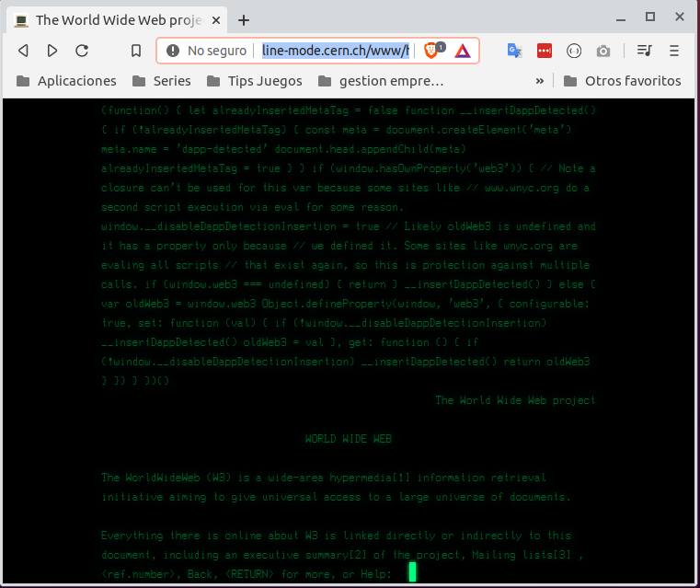The image size is (700, 588).
Task: Minimize the browser window
Action: pos(621,19)
